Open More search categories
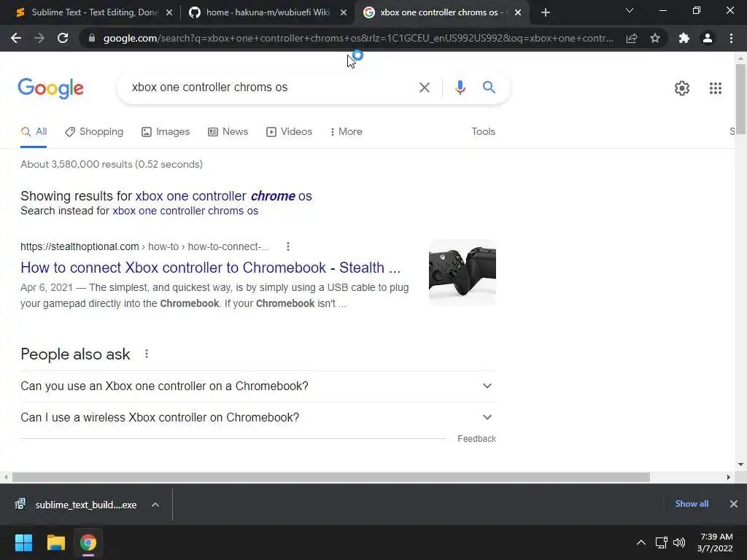The height and width of the screenshot is (560, 747). tap(347, 132)
